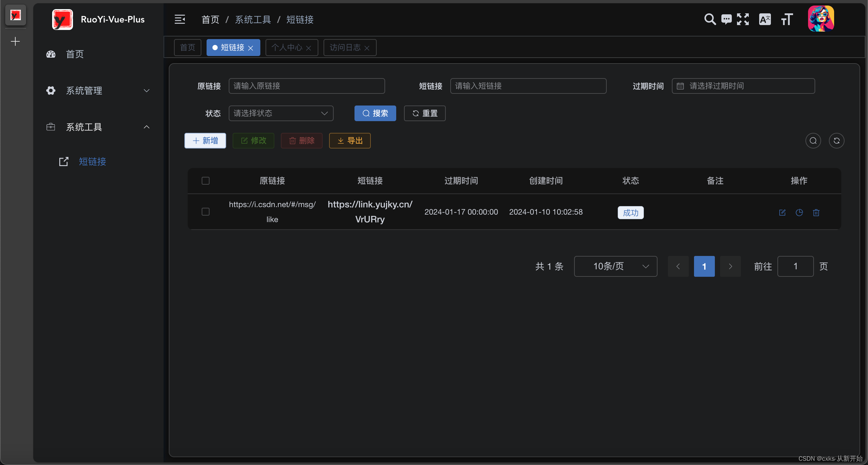The height and width of the screenshot is (465, 868).
Task: Open language translation switcher icon
Action: 765,19
